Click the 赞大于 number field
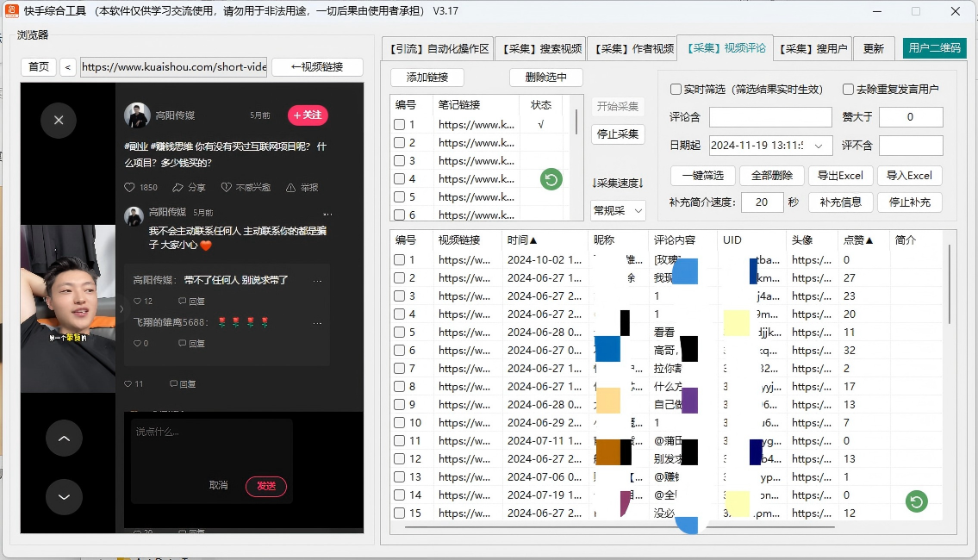This screenshot has width=978, height=560. (911, 116)
